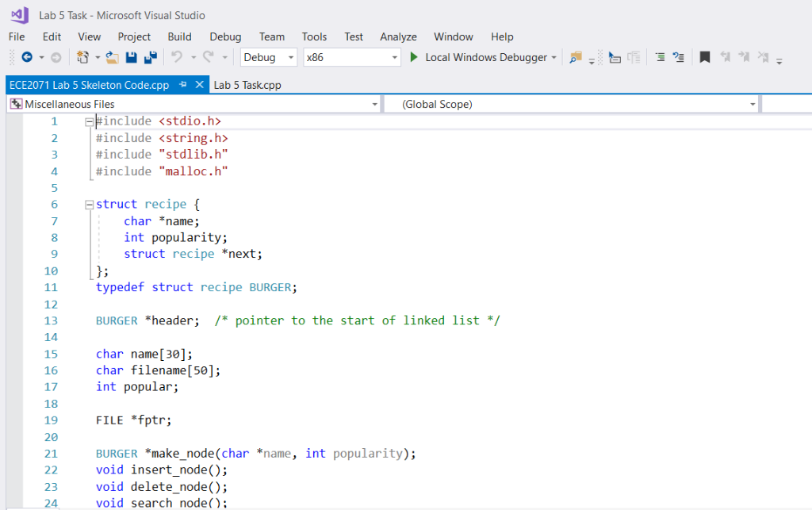
Task: Toggle a bookmark on current line
Action: tap(705, 57)
